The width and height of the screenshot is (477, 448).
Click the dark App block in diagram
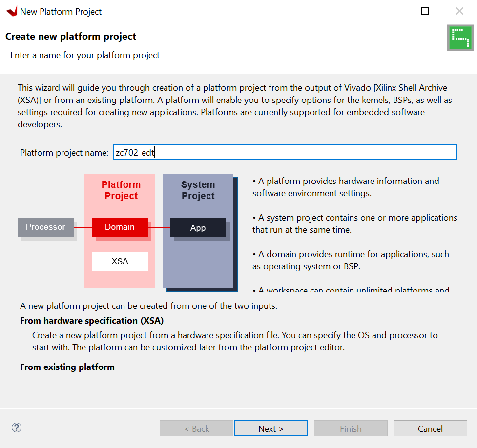198,228
